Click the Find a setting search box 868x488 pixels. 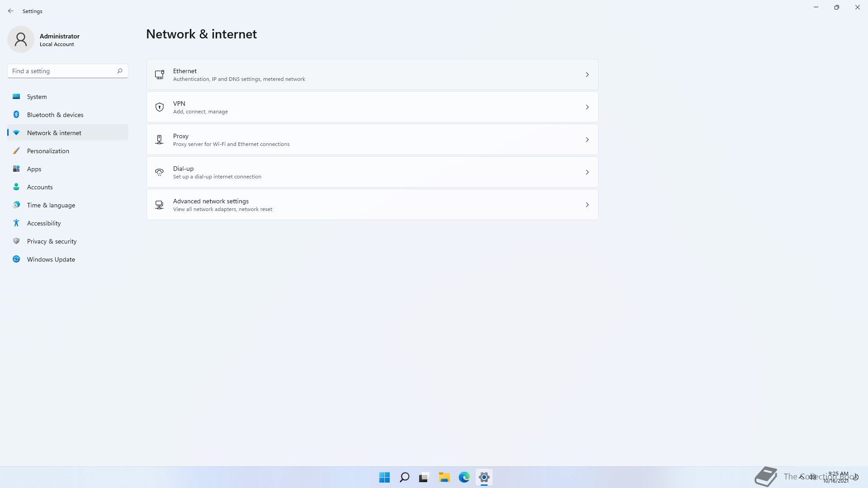point(68,71)
